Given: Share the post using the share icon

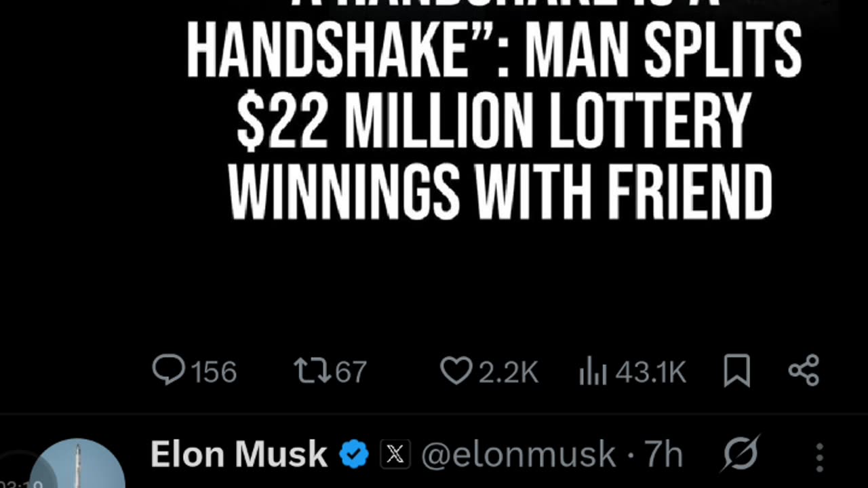Looking at the screenshot, I should coord(804,371).
